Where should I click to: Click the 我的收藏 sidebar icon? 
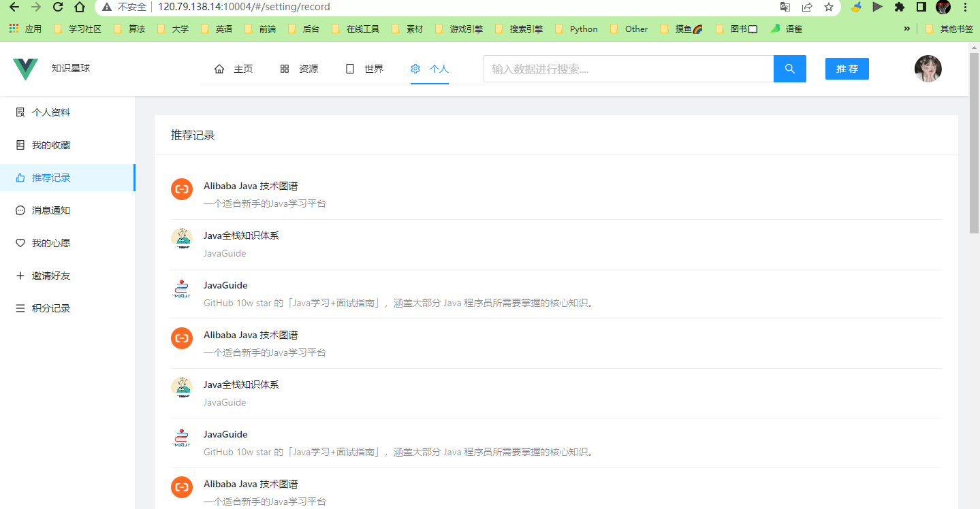[20, 145]
